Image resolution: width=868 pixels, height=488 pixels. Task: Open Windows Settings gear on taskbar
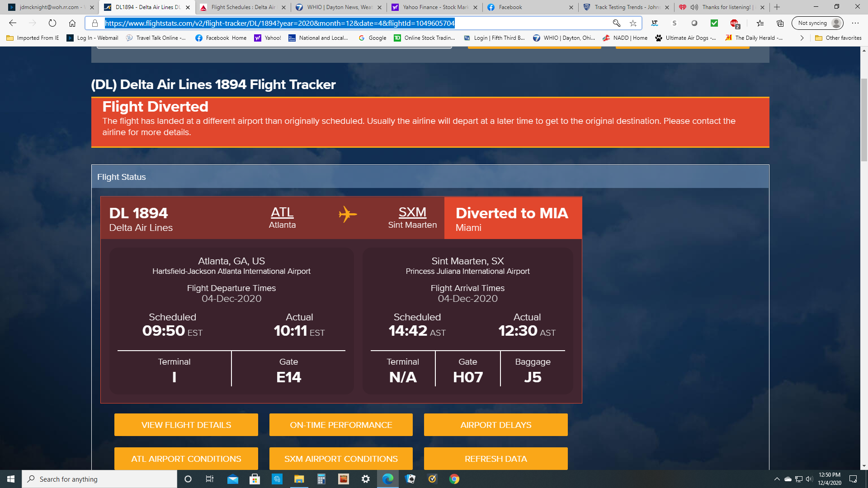pyautogui.click(x=365, y=479)
